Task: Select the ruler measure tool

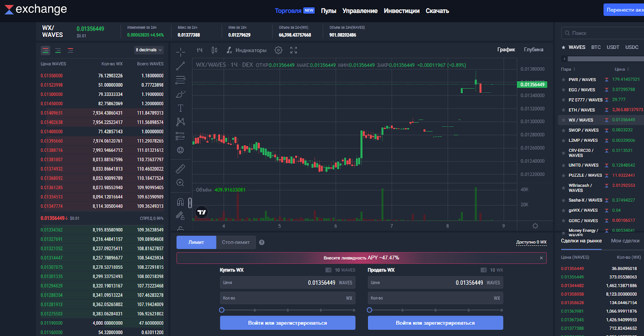Action: click(x=180, y=169)
